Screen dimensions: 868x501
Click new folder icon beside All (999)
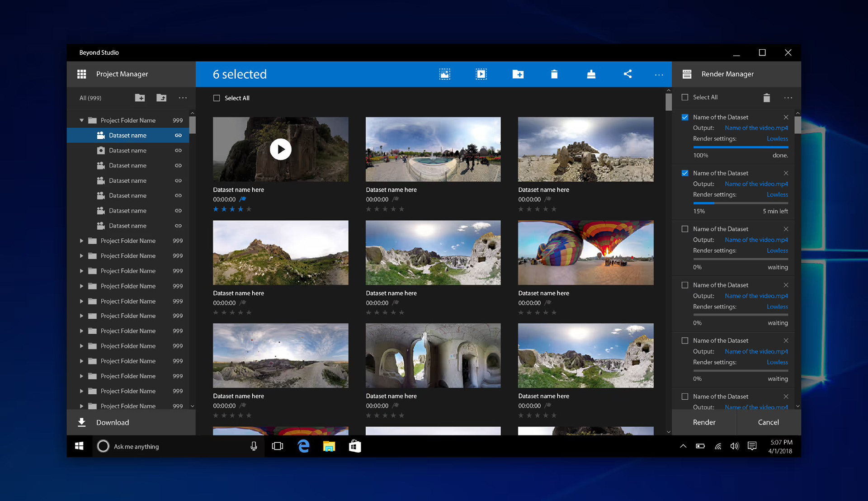140,98
